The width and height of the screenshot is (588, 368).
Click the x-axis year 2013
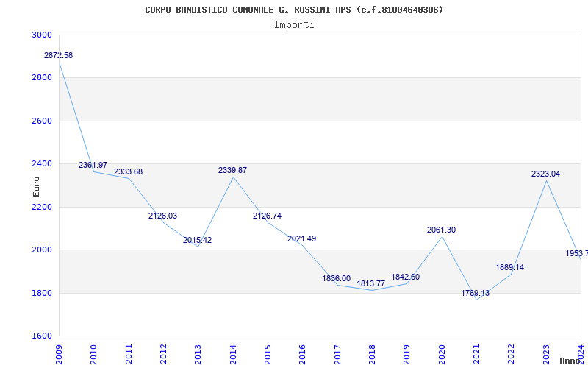click(x=198, y=354)
